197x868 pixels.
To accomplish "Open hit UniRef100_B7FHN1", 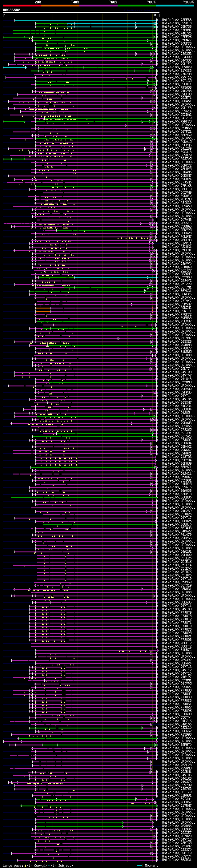I will (x=177, y=30).
